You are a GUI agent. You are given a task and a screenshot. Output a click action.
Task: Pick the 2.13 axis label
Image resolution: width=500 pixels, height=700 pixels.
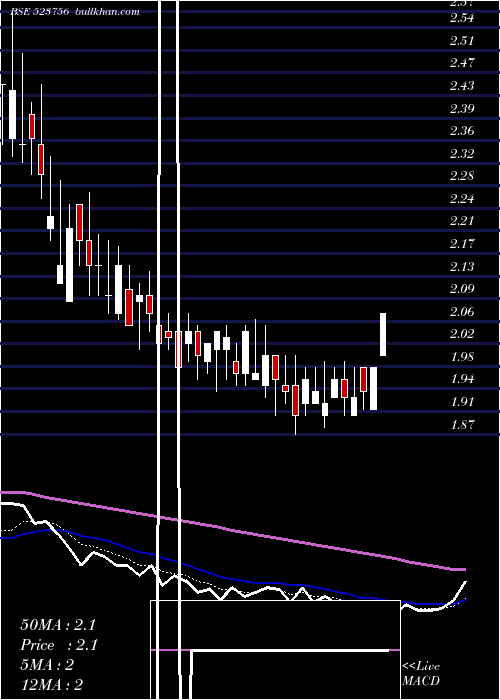[x=462, y=267]
